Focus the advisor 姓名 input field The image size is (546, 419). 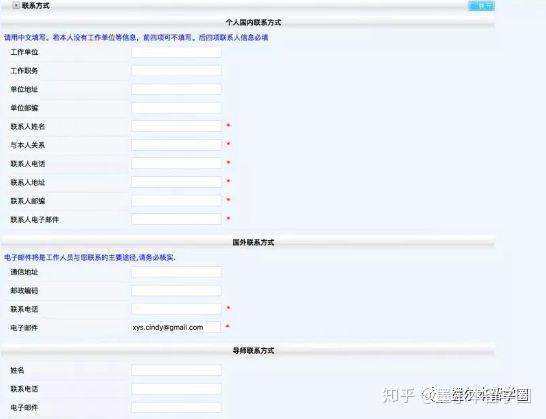coord(176,370)
